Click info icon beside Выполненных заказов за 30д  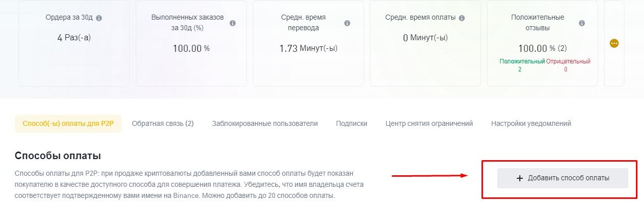pyautogui.click(x=233, y=23)
